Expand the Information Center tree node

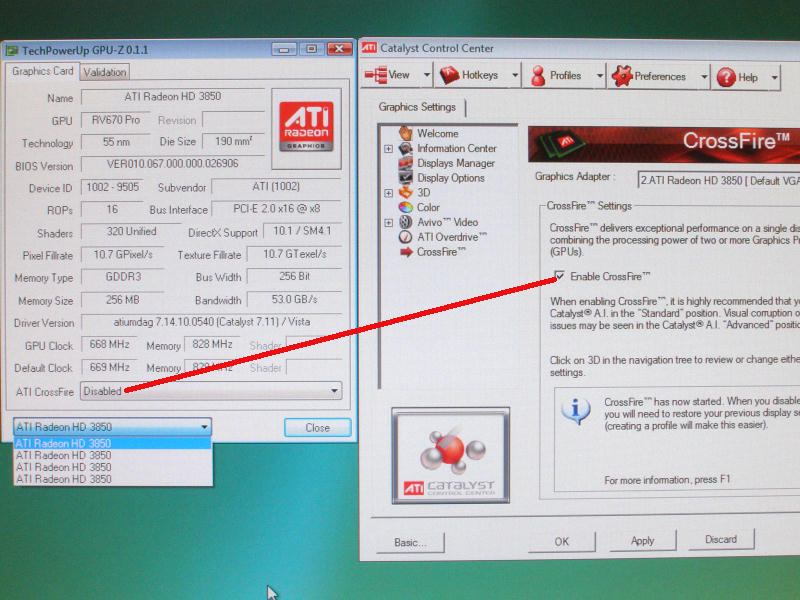point(389,149)
